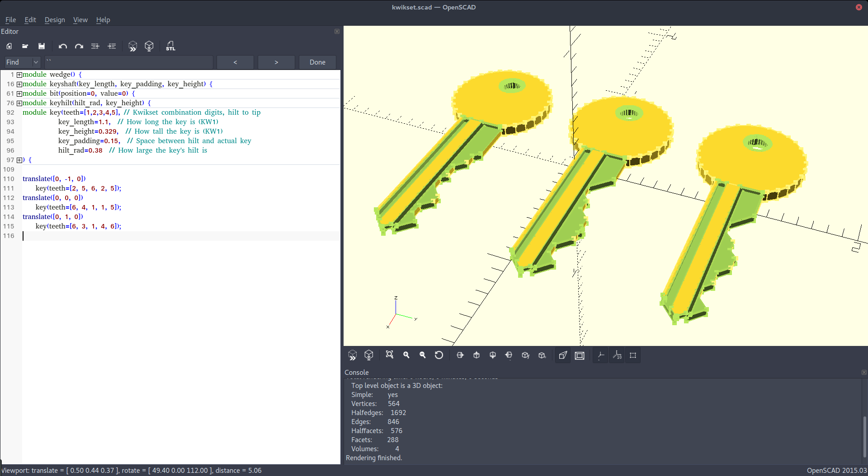Click the line 'key(teeth=[2, 5, 6, 2, 5]);'

click(x=78, y=188)
